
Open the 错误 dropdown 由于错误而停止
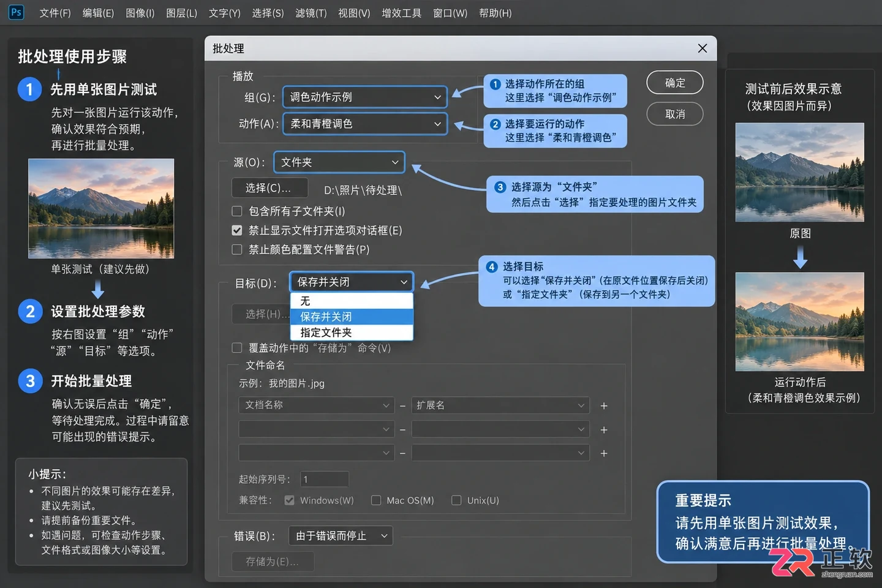pyautogui.click(x=341, y=536)
